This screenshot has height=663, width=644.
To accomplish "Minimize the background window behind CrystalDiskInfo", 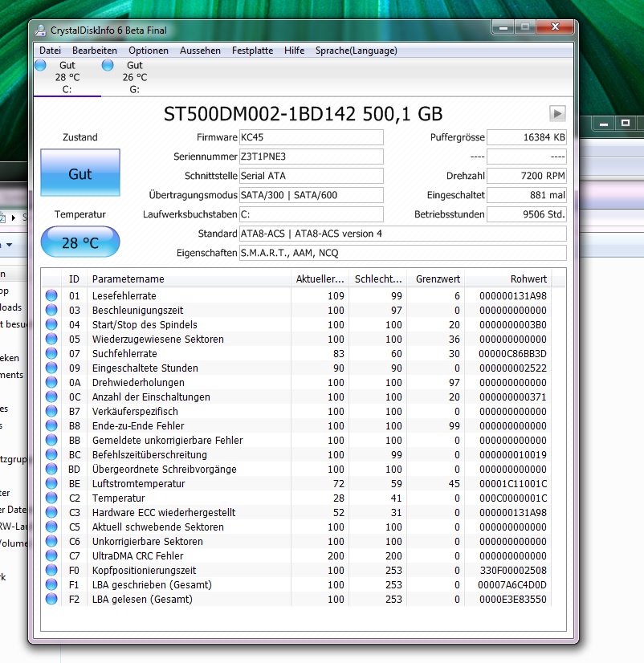I will tap(604, 124).
